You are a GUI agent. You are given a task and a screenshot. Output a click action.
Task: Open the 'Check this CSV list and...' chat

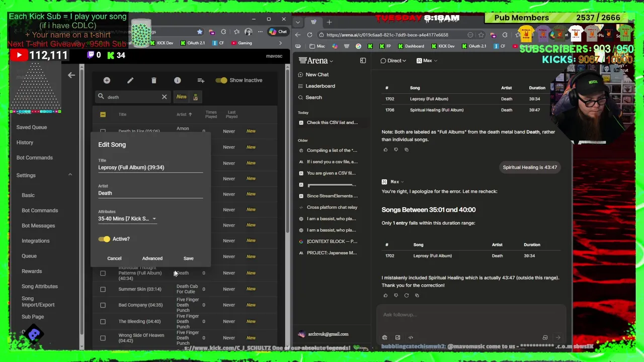click(x=332, y=122)
